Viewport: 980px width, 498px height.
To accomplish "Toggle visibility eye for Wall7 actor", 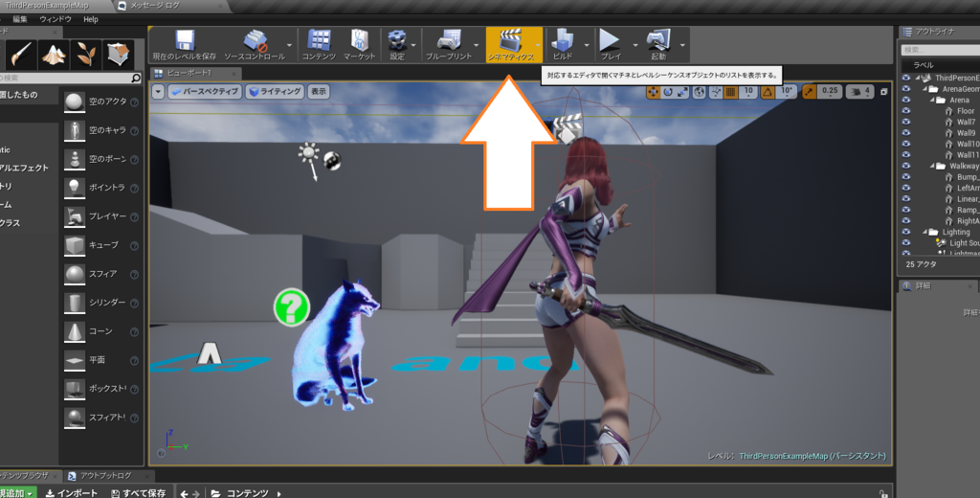I will (x=906, y=122).
